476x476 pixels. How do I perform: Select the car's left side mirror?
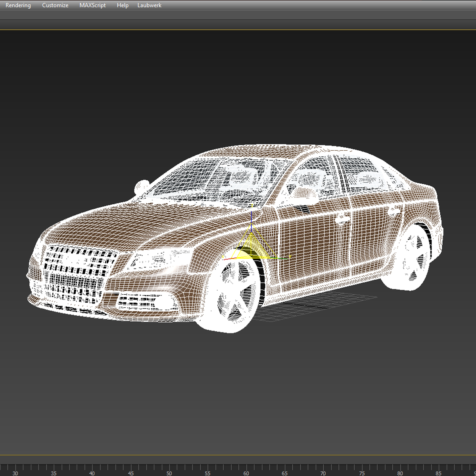click(x=140, y=186)
